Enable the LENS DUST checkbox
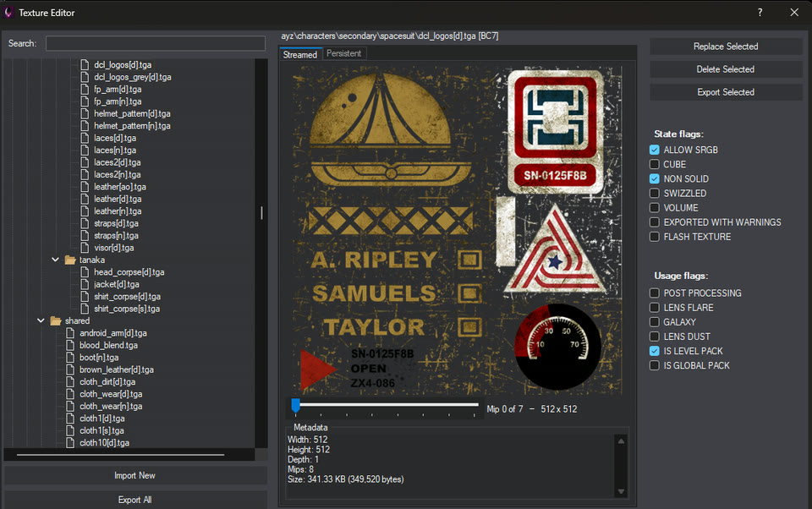Viewport: 812px width, 509px height. click(x=655, y=337)
